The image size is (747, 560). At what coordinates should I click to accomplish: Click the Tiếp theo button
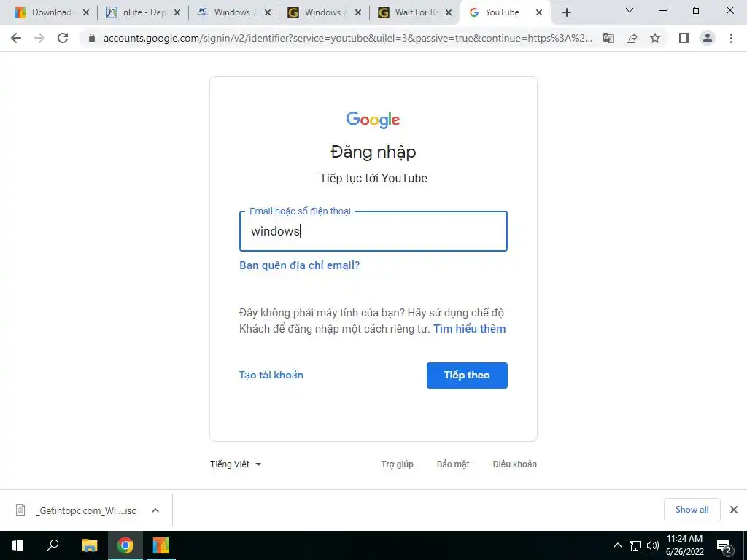coord(467,376)
